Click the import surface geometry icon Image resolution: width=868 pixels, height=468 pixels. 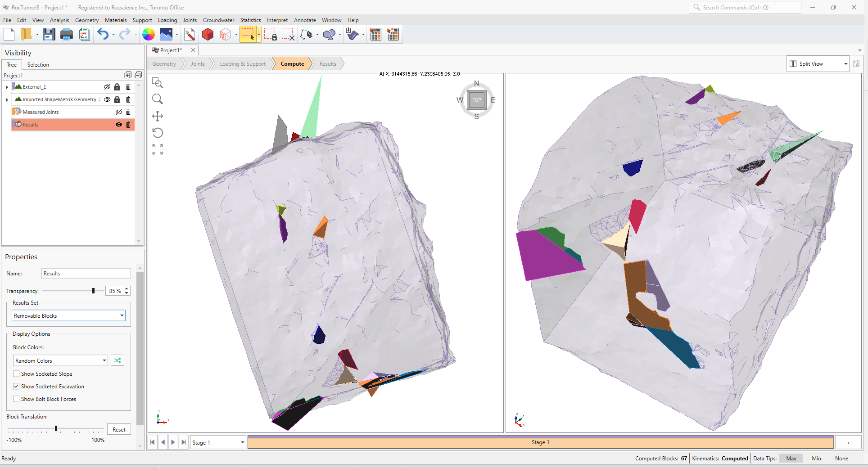point(352,34)
